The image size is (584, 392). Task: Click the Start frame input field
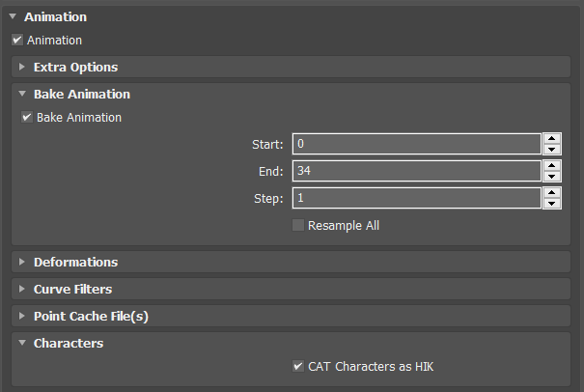point(415,144)
